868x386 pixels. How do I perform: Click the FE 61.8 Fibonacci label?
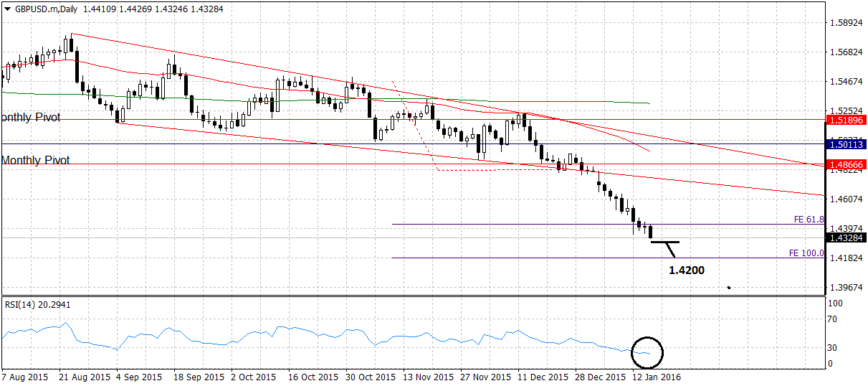pyautogui.click(x=809, y=219)
